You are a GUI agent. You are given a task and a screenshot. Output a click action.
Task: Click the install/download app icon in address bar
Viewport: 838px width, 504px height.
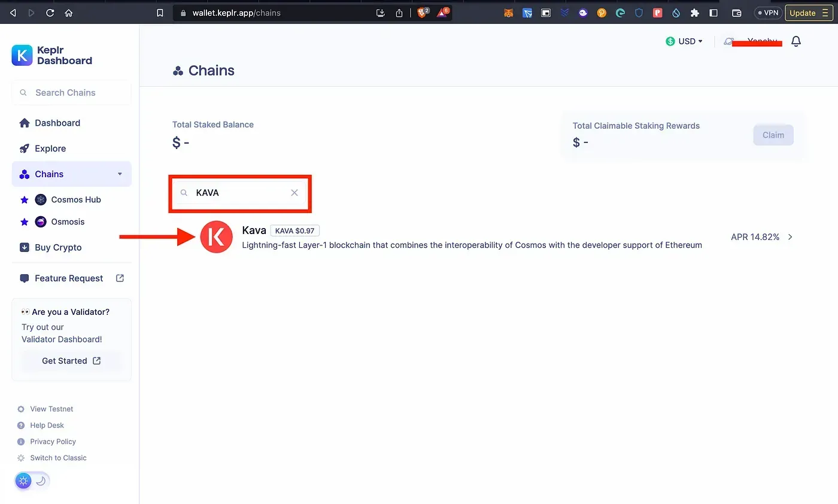point(380,13)
